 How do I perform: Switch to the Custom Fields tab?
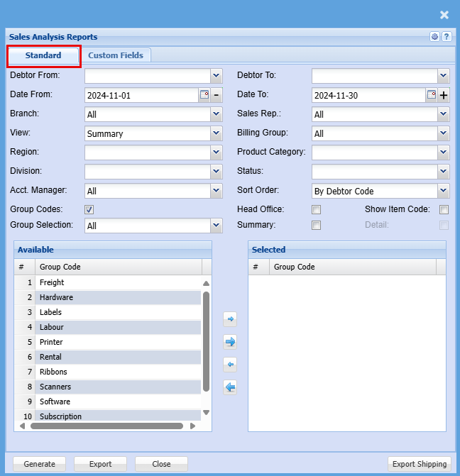tap(115, 55)
